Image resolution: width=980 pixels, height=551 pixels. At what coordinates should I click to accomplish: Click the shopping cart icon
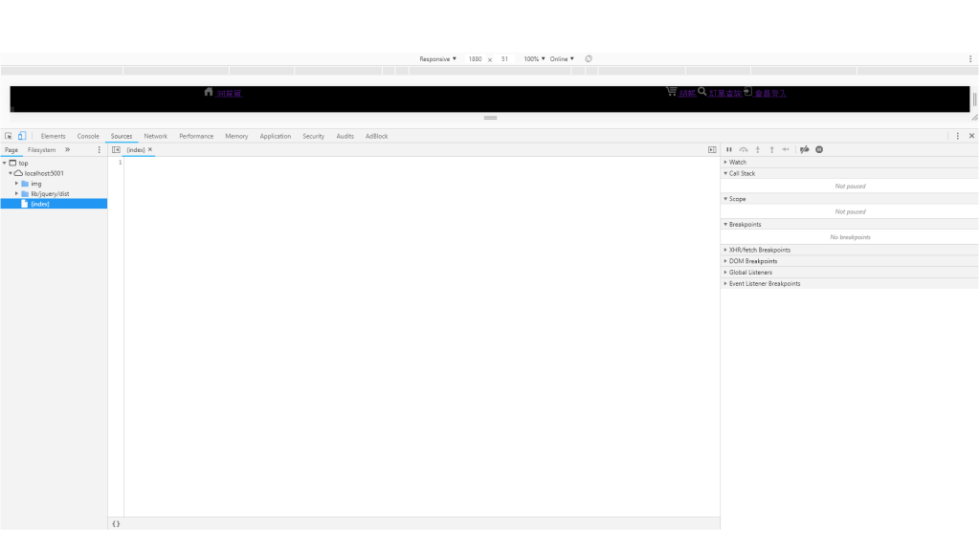671,91
